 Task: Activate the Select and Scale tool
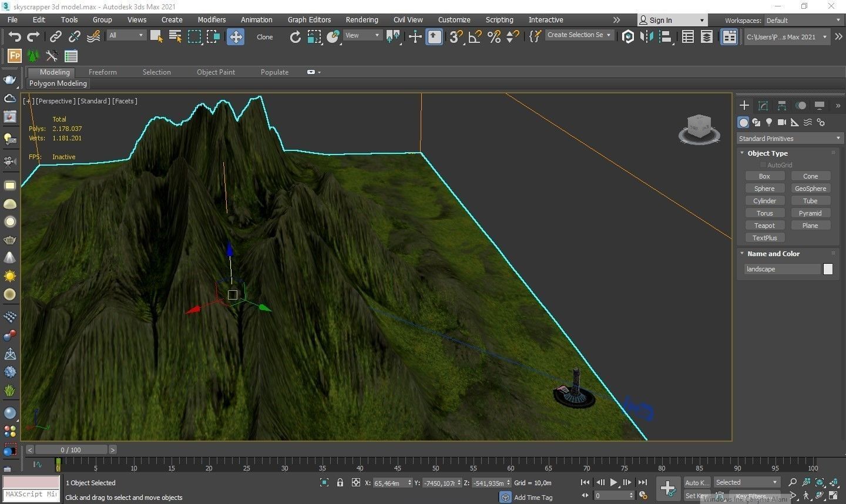[314, 37]
